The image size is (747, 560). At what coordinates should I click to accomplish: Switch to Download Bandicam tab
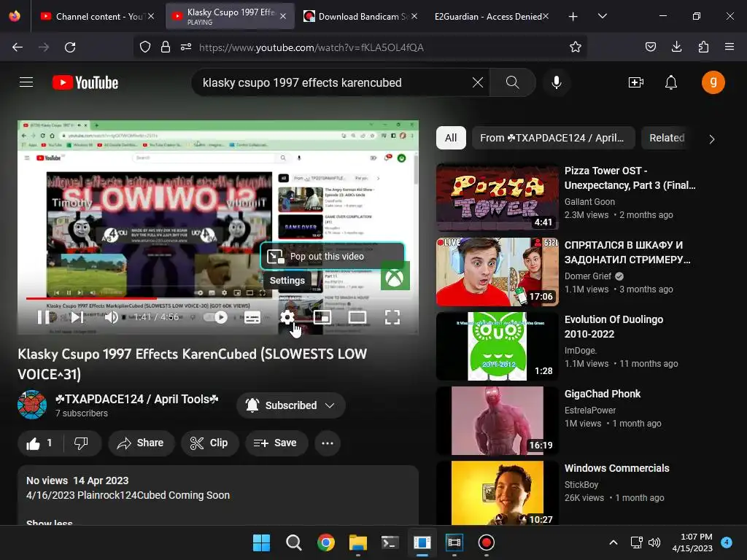360,16
